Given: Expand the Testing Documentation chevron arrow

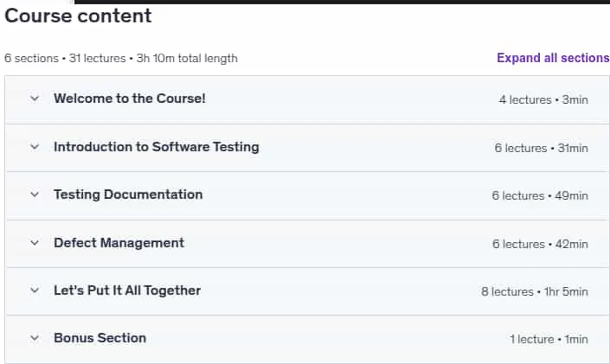Looking at the screenshot, I should [x=35, y=194].
